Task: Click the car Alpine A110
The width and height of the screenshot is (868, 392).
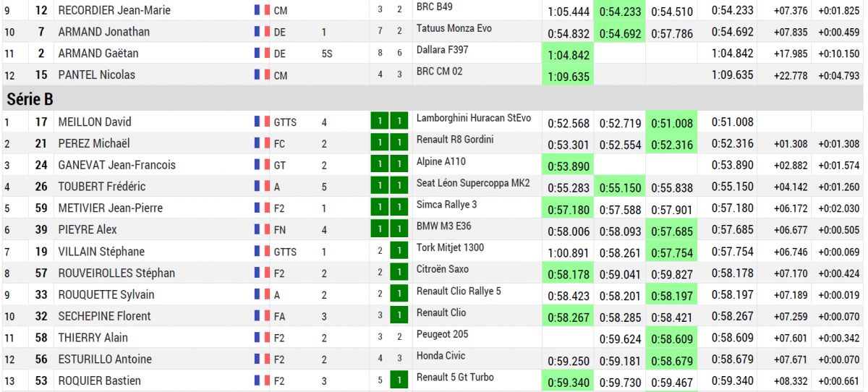Action: pyautogui.click(x=441, y=161)
